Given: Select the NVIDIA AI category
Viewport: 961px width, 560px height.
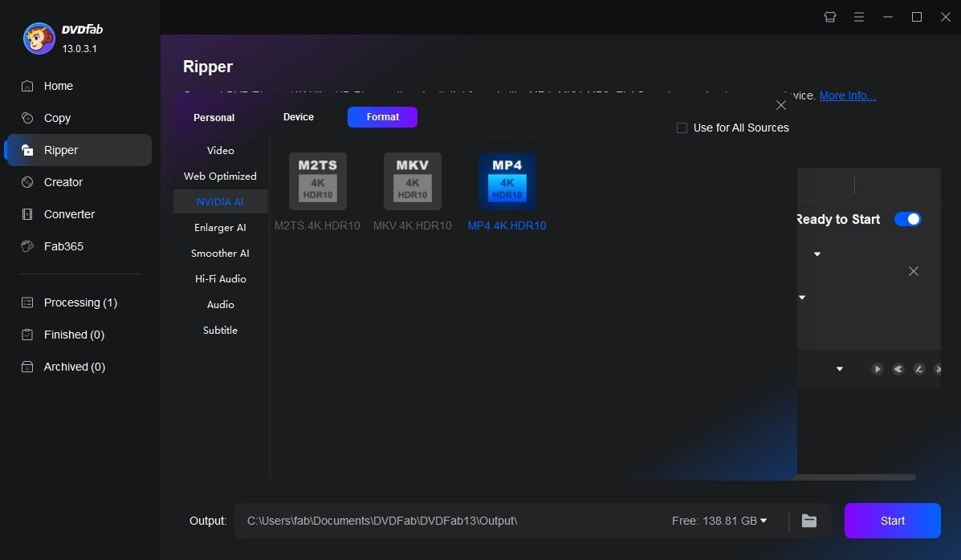Looking at the screenshot, I should [221, 201].
